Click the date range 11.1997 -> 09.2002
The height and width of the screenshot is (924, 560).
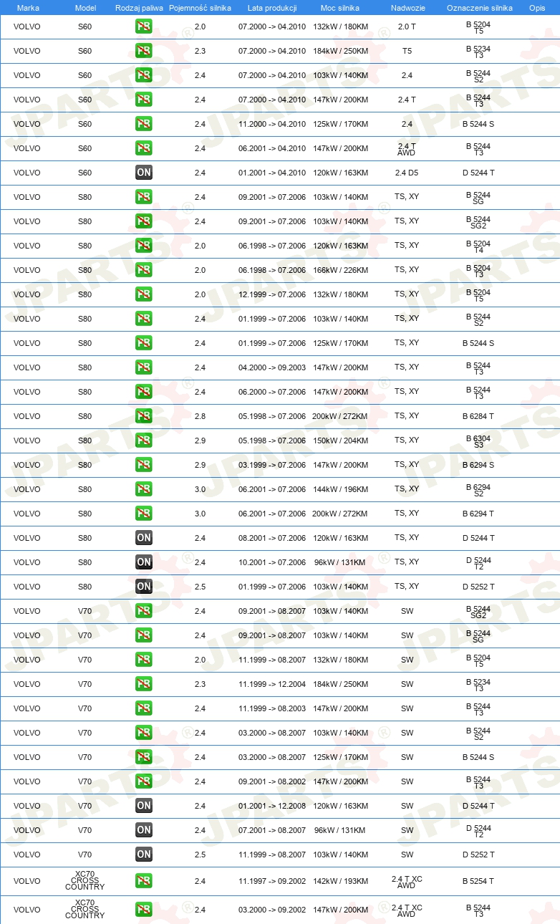(x=272, y=882)
